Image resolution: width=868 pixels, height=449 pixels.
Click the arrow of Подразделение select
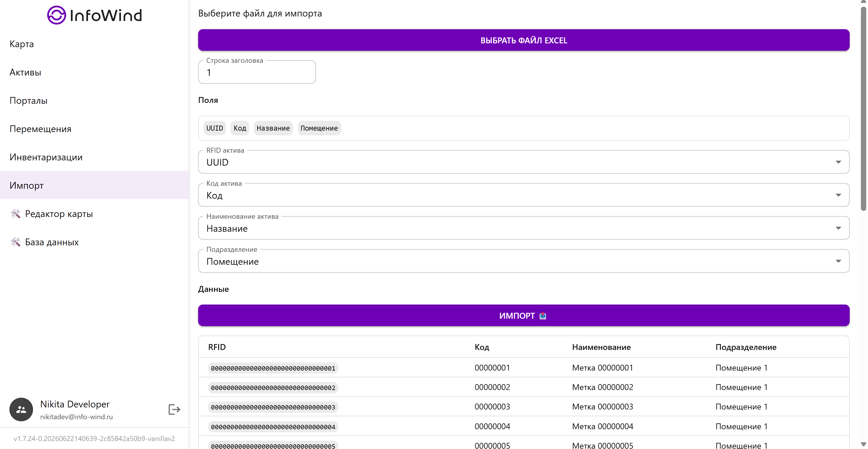coord(838,261)
